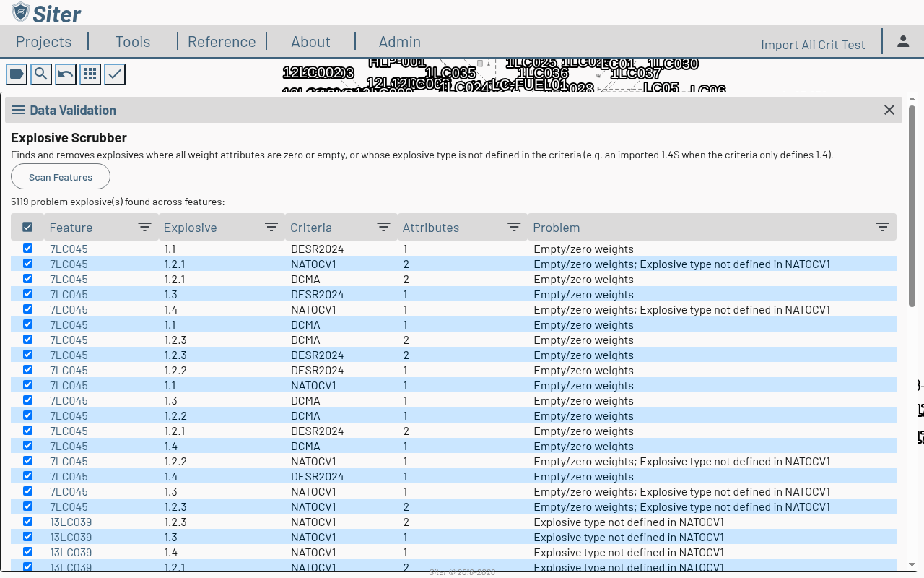Sort by the Criteria column header
924x578 pixels.
[311, 228]
